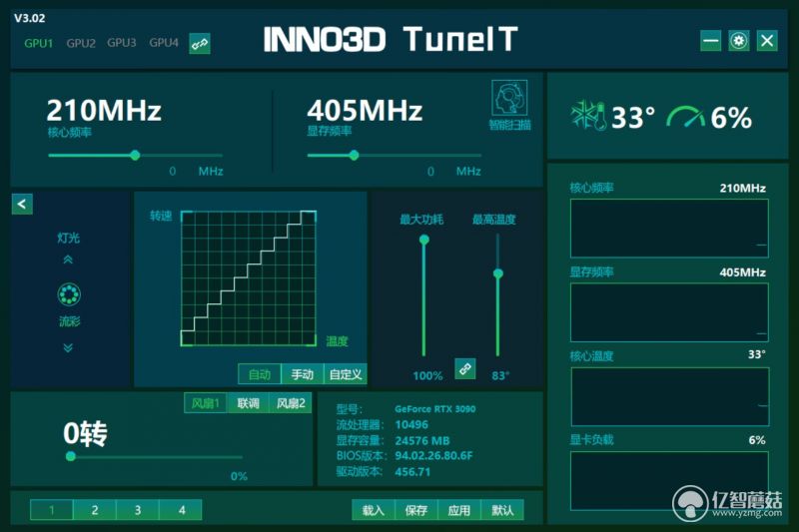Switch to GPU4 tab
The height and width of the screenshot is (532, 799).
click(164, 43)
